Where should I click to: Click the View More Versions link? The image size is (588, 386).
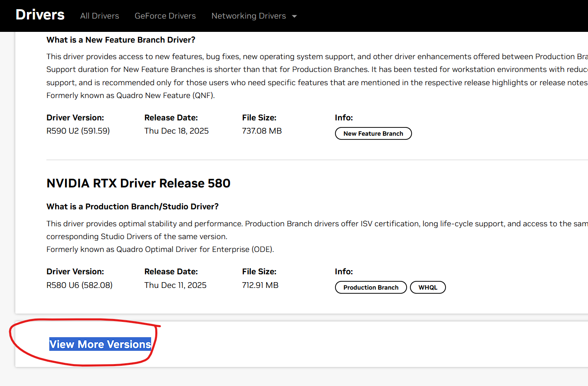[x=100, y=344]
